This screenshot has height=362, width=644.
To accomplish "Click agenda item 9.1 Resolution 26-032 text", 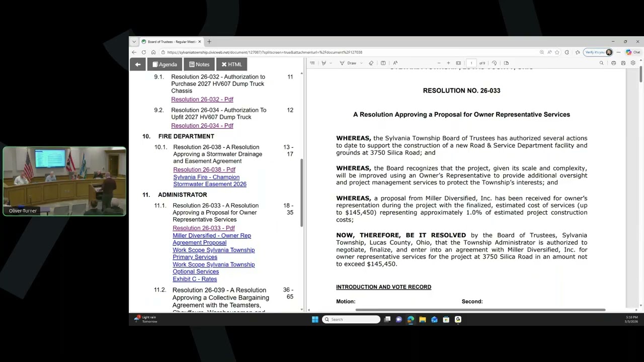I will pyautogui.click(x=218, y=84).
